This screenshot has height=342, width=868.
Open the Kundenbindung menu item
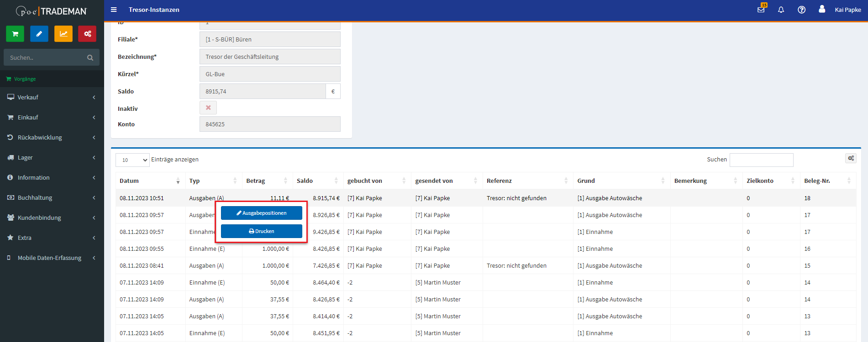coord(52,218)
